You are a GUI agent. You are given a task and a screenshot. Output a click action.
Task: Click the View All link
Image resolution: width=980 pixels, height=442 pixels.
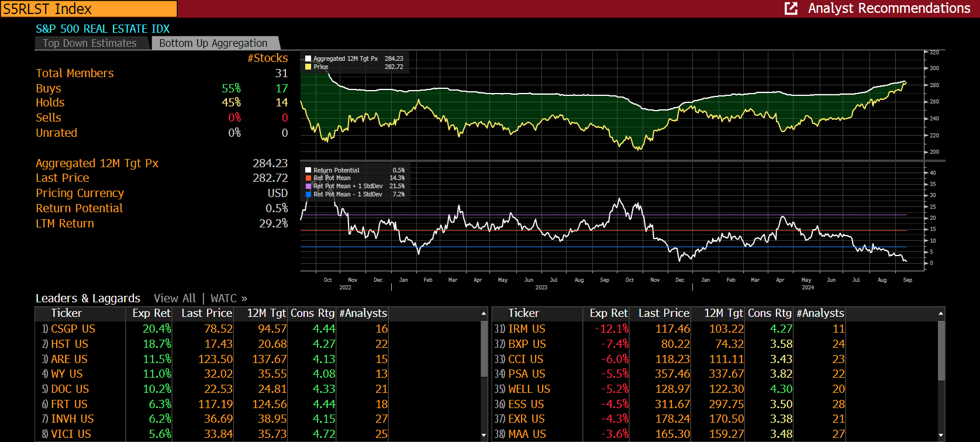tap(175, 298)
